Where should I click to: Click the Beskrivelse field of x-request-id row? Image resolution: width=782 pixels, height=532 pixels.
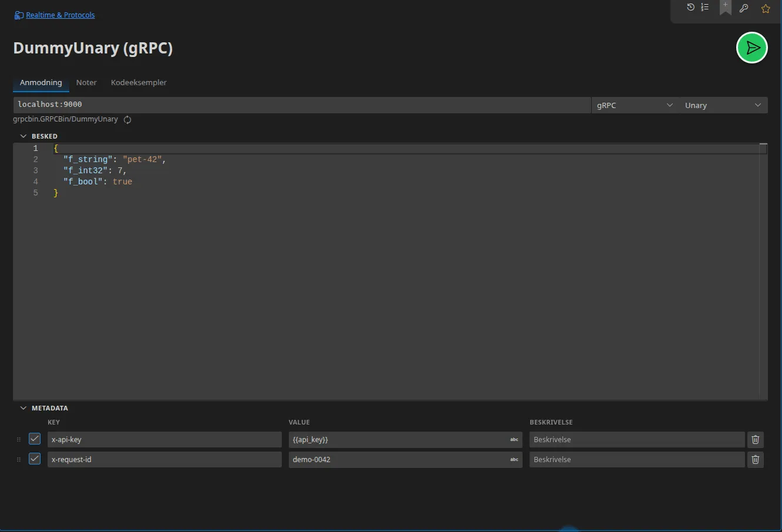tap(637, 460)
